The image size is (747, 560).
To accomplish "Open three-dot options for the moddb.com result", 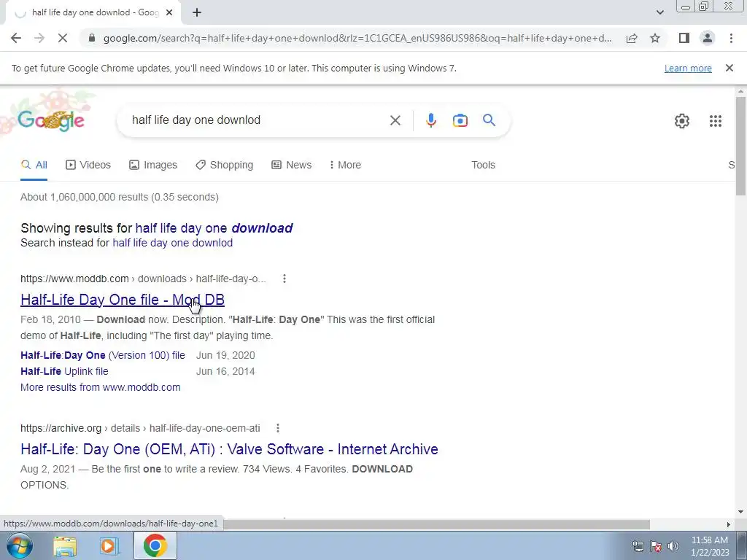I will [x=285, y=279].
